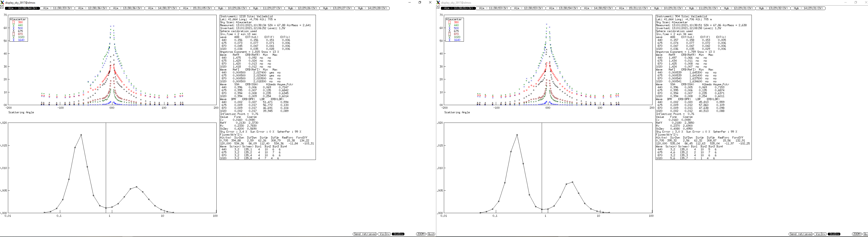Click ZOOM+ in the right window
Screen dimensions: 868x237
[857, 234]
